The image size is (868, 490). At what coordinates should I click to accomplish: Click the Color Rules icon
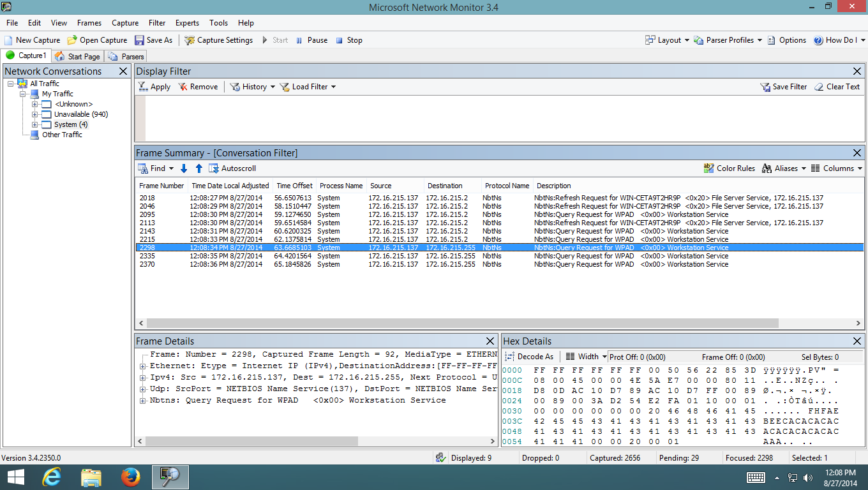coord(708,168)
